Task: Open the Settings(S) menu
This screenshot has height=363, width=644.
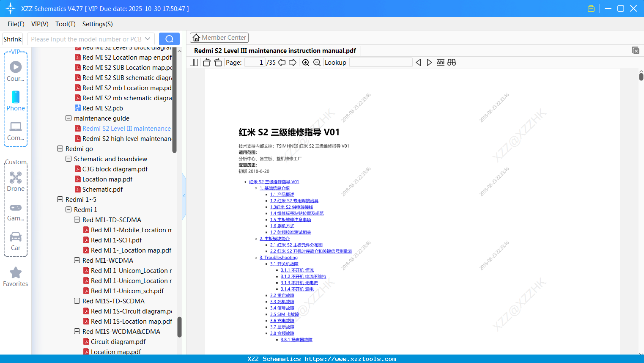Action: (x=98, y=24)
